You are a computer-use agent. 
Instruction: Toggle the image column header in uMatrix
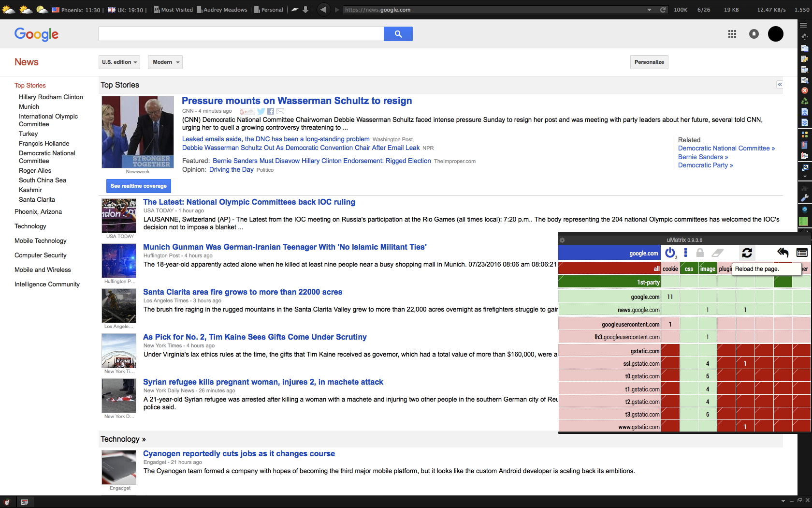708,269
